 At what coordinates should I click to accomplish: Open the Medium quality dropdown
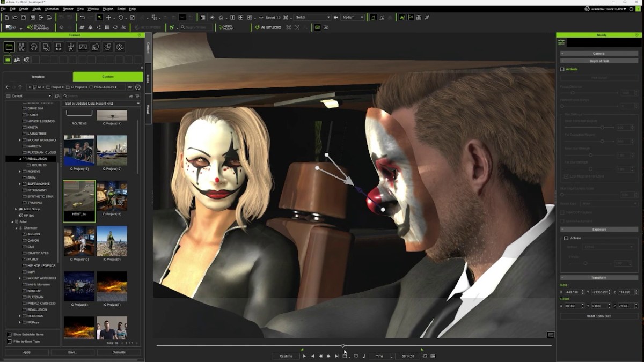click(x=353, y=17)
